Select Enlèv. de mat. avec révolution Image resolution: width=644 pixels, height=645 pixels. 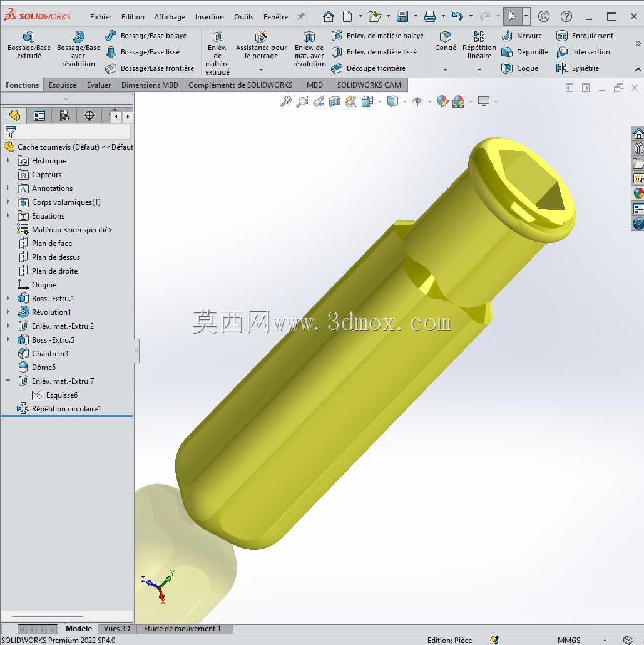tap(309, 49)
